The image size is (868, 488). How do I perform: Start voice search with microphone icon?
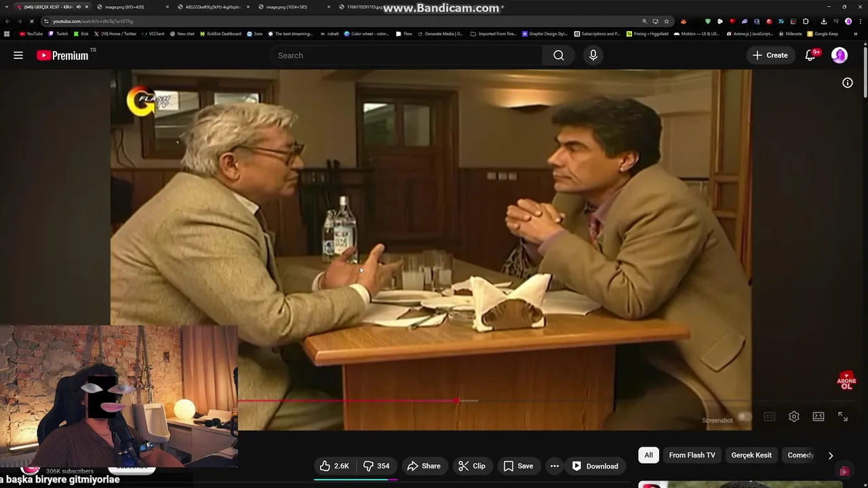pos(593,56)
